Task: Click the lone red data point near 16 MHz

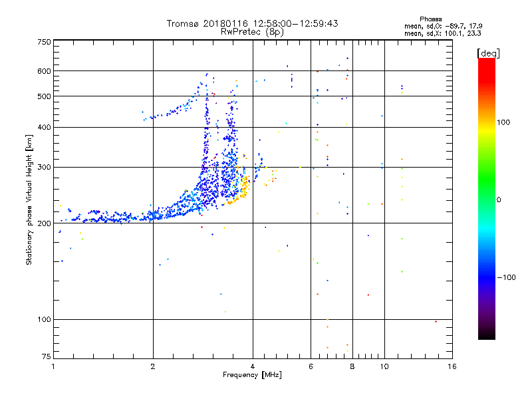Action: tap(436, 322)
